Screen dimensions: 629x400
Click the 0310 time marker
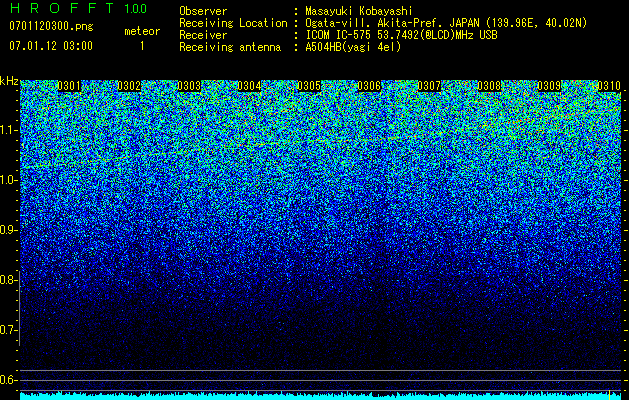(609, 86)
